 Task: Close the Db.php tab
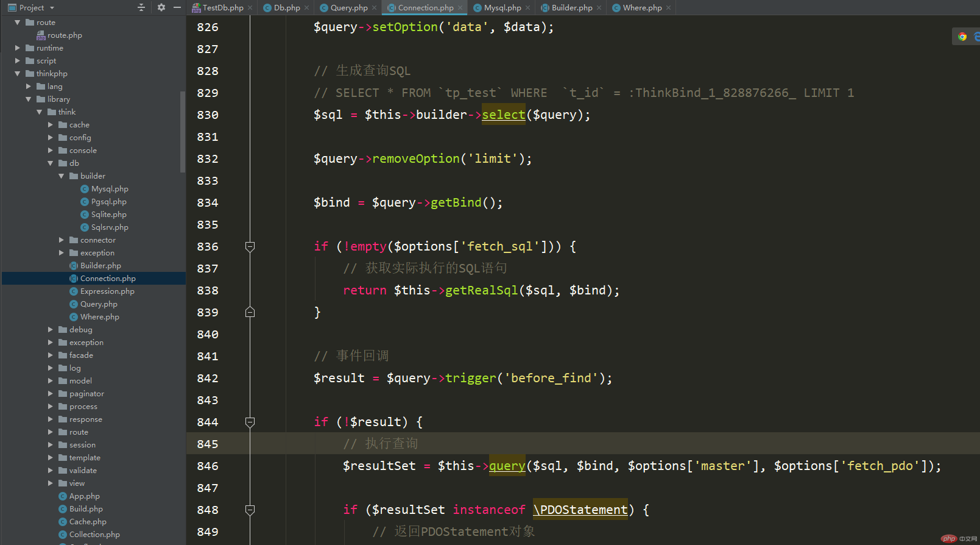(306, 8)
